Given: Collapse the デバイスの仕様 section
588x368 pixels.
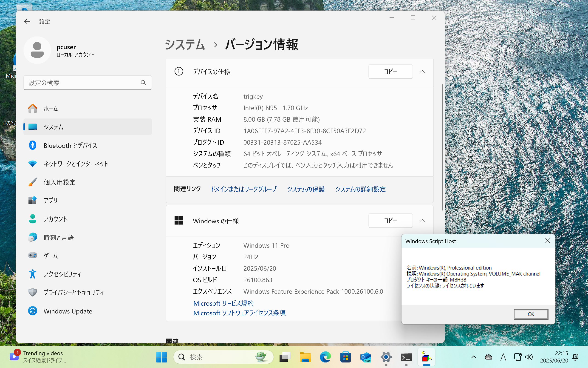Looking at the screenshot, I should tap(422, 72).
